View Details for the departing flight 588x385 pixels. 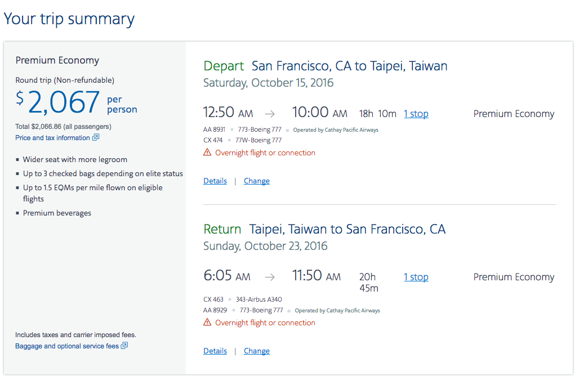pos(215,181)
